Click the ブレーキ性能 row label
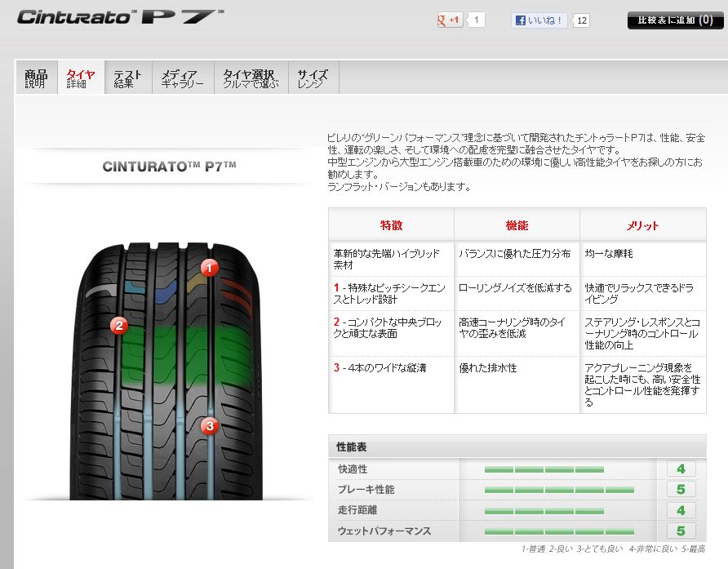The width and height of the screenshot is (728, 569). (366, 490)
